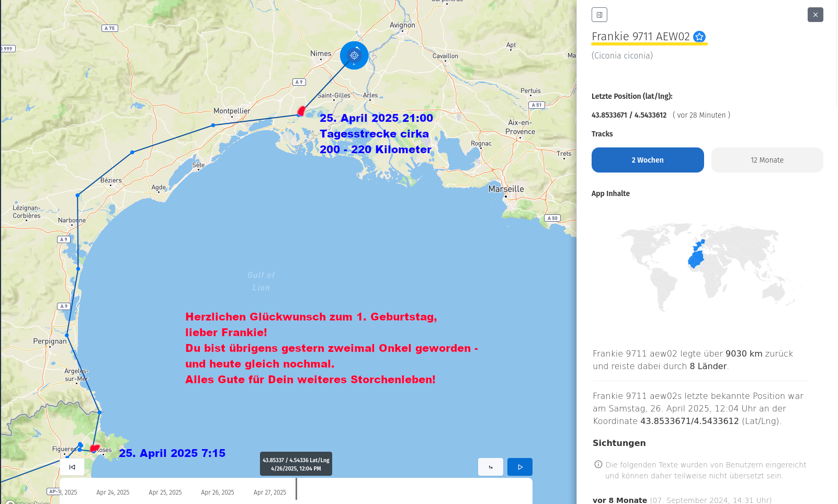Skip to the start of the timeline
Screen dimensions: 838x504
coord(72,467)
